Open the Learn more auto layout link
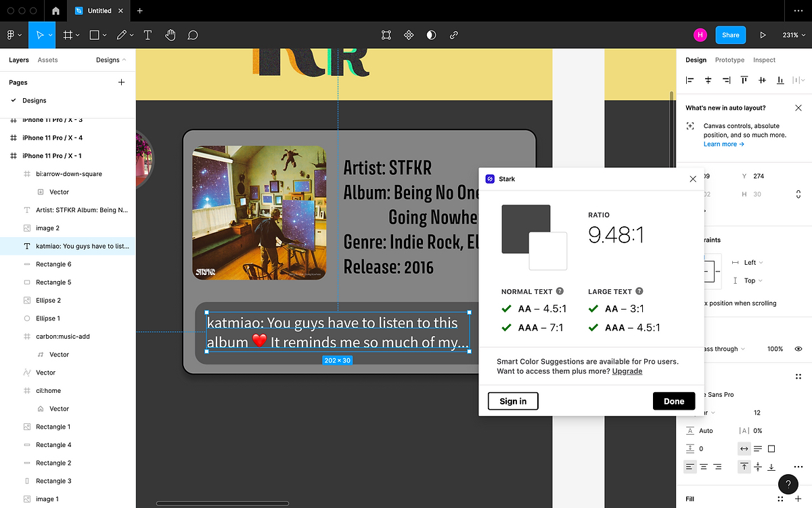 724,144
